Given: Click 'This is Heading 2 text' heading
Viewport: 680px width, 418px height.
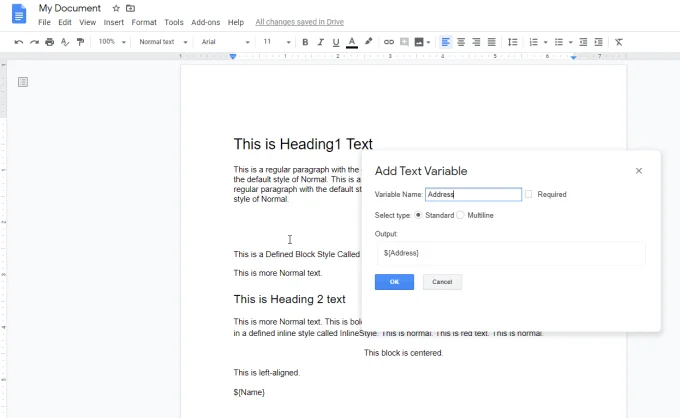Looking at the screenshot, I should tap(289, 299).
